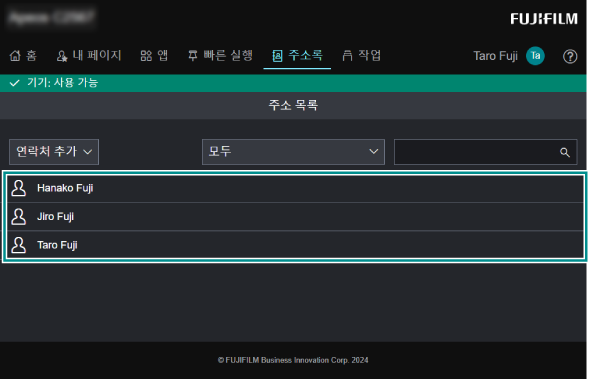
Task: Open the Jiro Fuji contact entry
Action: click(x=295, y=217)
